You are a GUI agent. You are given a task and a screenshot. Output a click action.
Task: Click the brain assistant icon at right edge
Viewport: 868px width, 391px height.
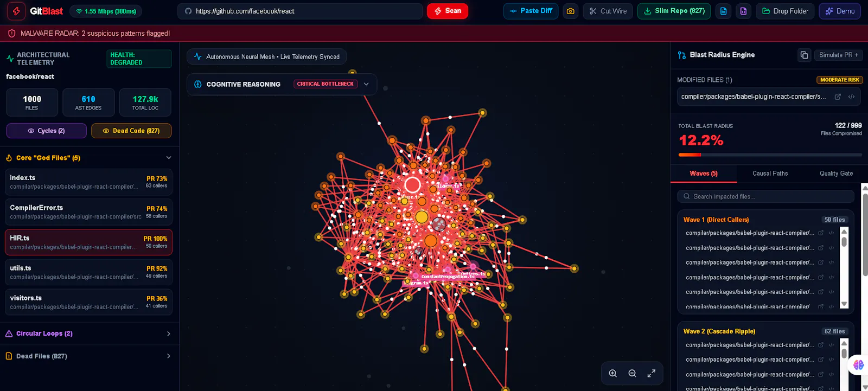click(858, 365)
